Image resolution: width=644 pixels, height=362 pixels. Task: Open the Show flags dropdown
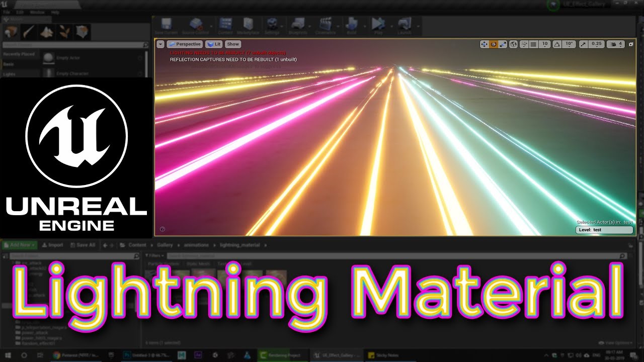point(233,44)
